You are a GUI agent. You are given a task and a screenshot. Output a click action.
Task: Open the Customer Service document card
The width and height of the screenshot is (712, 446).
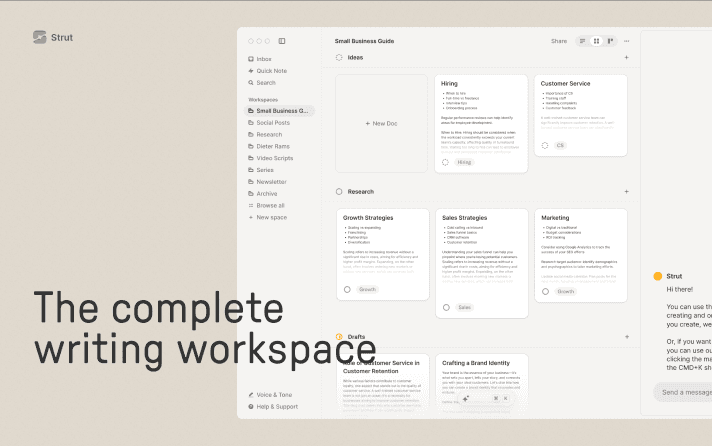pyautogui.click(x=581, y=115)
